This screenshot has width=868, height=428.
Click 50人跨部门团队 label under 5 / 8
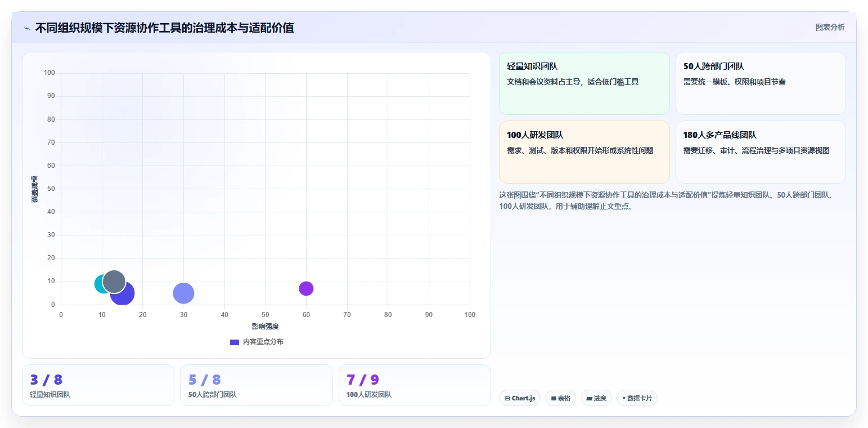click(213, 395)
